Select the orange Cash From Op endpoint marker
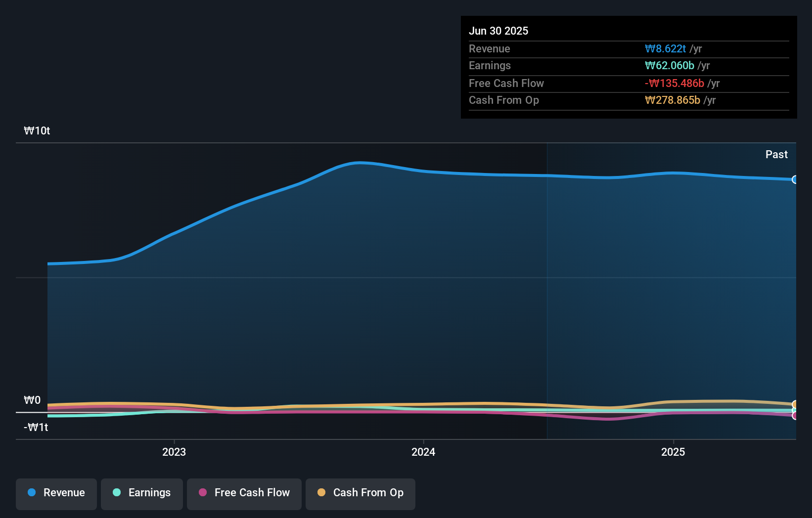 pyautogui.click(x=795, y=404)
